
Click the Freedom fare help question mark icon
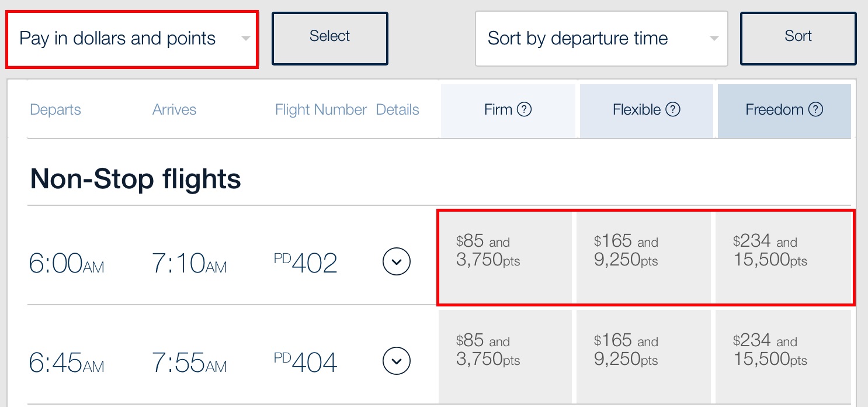815,109
